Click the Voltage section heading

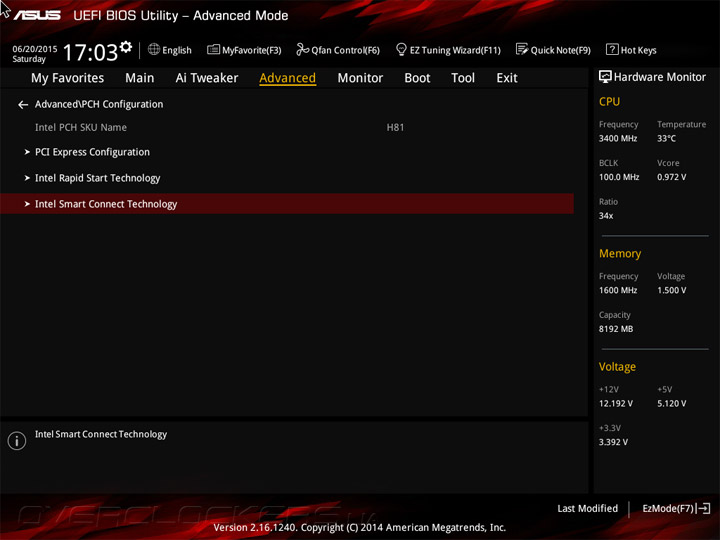(x=617, y=366)
